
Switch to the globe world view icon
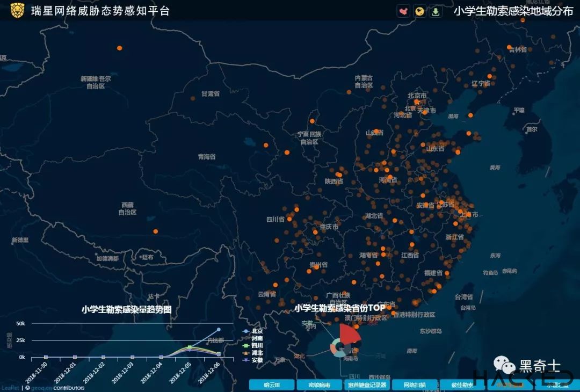[420, 11]
